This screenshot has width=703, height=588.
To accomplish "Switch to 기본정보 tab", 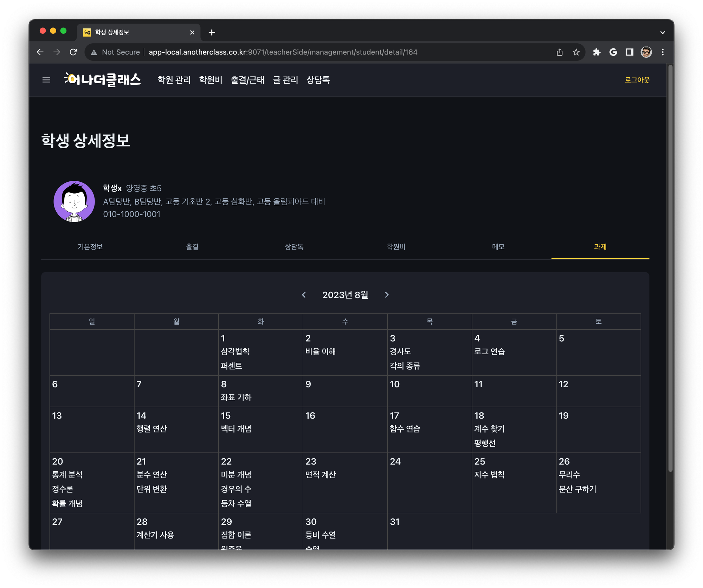I will (90, 247).
